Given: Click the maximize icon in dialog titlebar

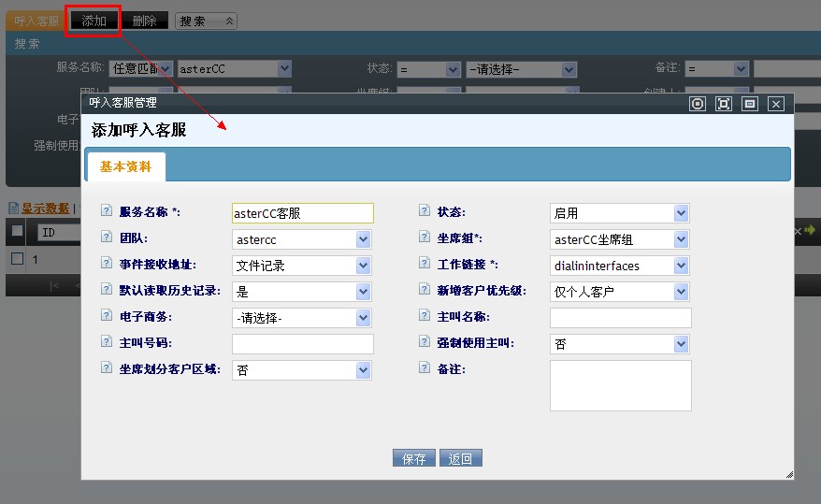Looking at the screenshot, I should [723, 104].
